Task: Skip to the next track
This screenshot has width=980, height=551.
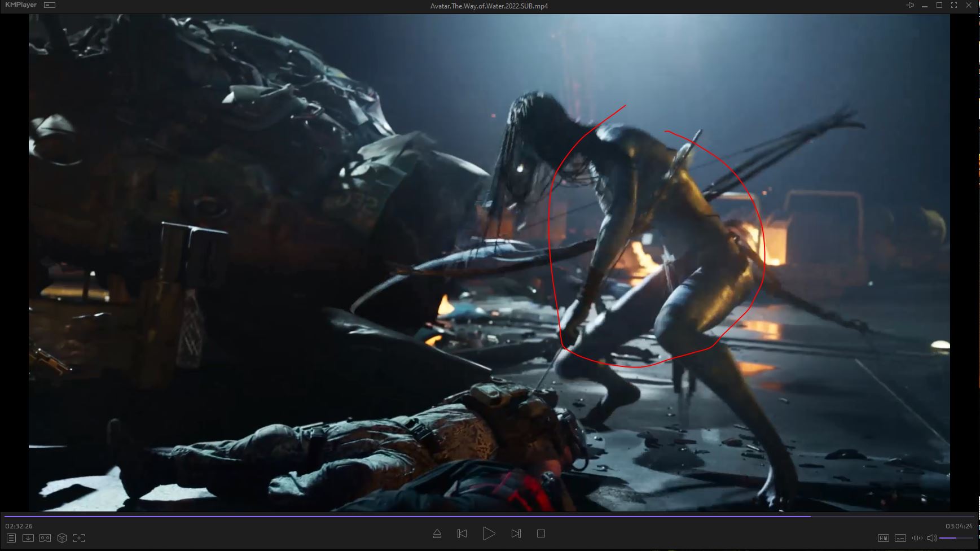Action: click(516, 533)
